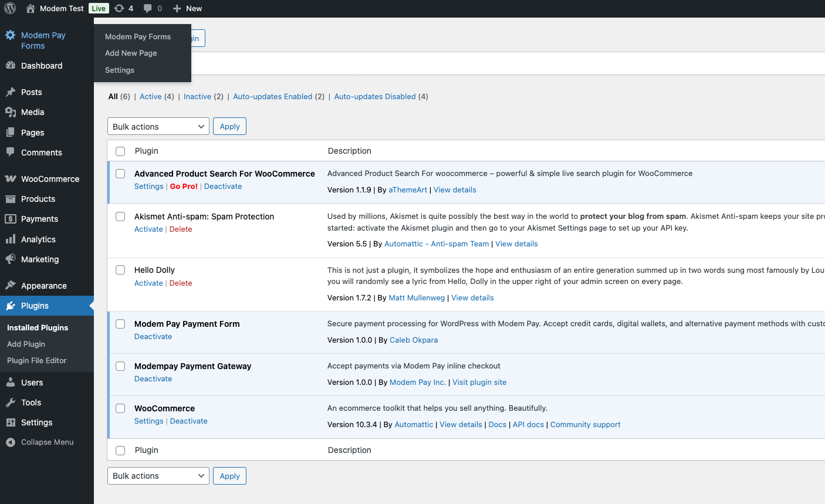
Task: Click the Posts pushpin icon
Action: point(11,92)
